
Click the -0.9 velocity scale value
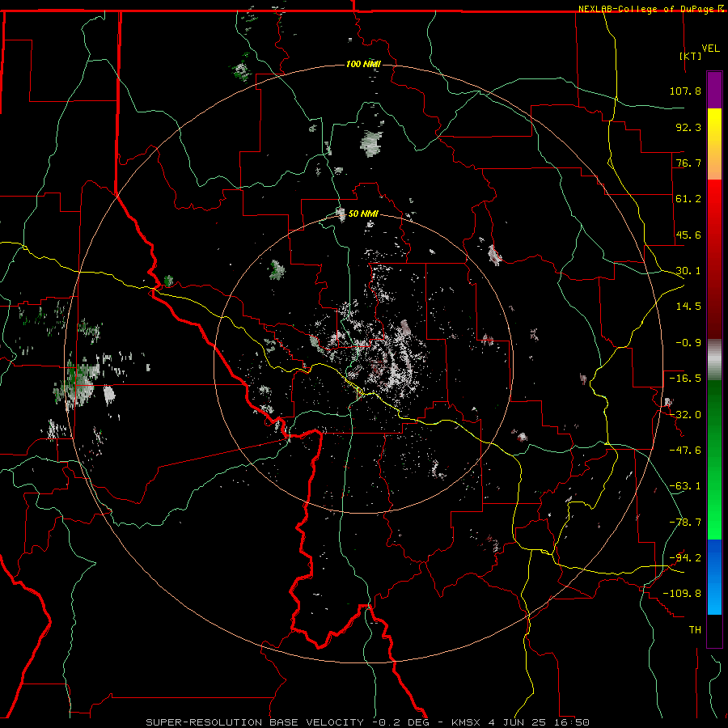pos(688,343)
